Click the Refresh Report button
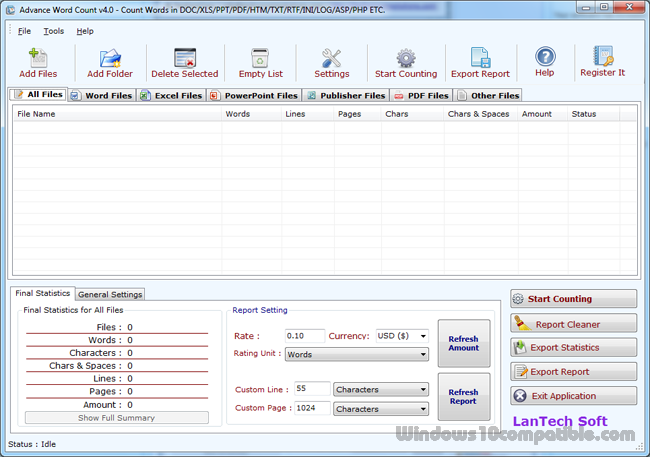Image resolution: width=650 pixels, height=457 pixels. 463,396
